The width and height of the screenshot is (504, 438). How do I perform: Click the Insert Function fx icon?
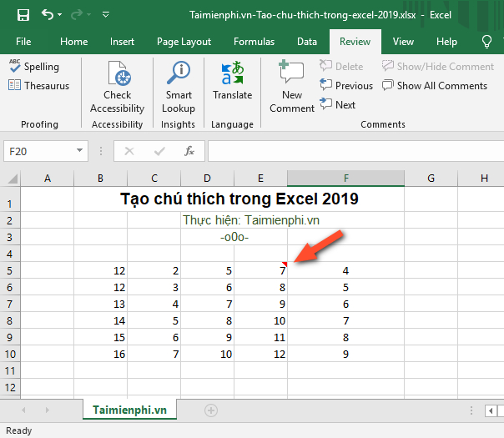(x=189, y=151)
